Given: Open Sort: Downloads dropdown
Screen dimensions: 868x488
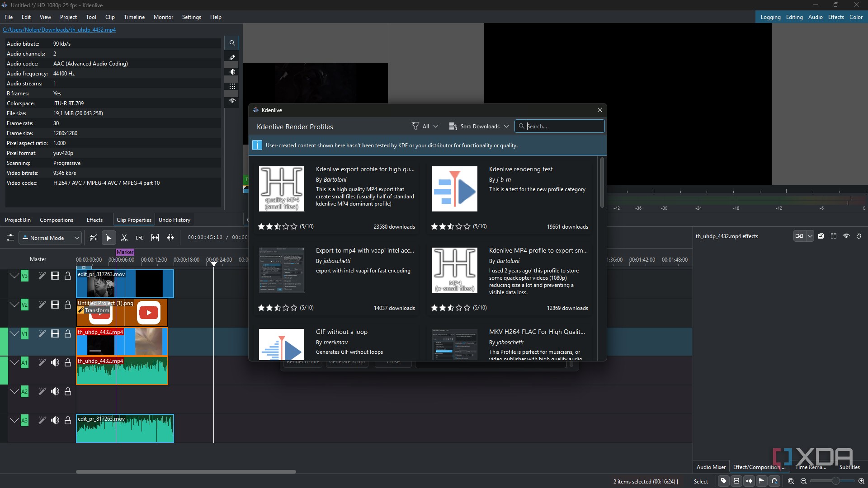Looking at the screenshot, I should pyautogui.click(x=479, y=126).
